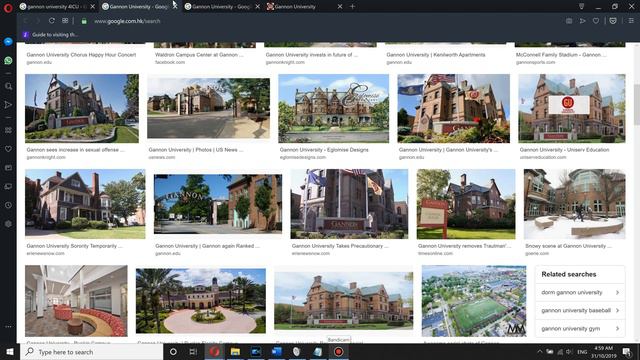Show hidden system tray icons

(x=540, y=352)
